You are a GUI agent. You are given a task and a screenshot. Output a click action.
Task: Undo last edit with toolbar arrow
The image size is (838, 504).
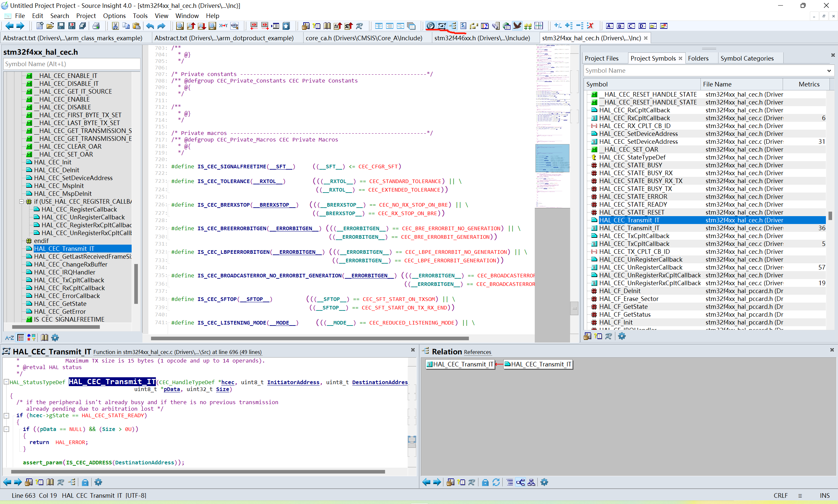coord(150,26)
